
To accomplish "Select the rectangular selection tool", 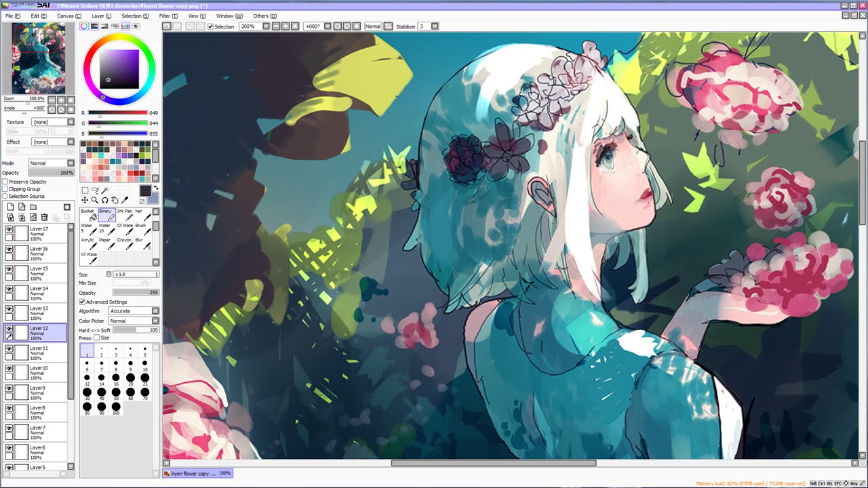I will pyautogui.click(x=85, y=190).
